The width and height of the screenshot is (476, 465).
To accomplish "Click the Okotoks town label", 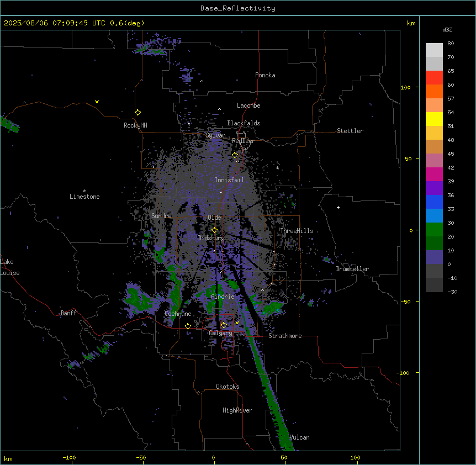I will pyautogui.click(x=228, y=387).
